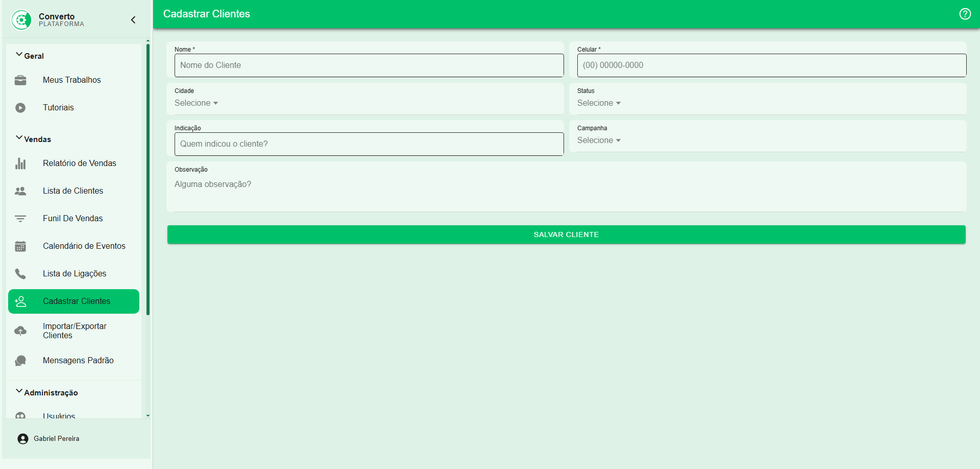The height and width of the screenshot is (469, 980).
Task: Click the calendar icon for Calendário de Eventos
Action: 20,246
